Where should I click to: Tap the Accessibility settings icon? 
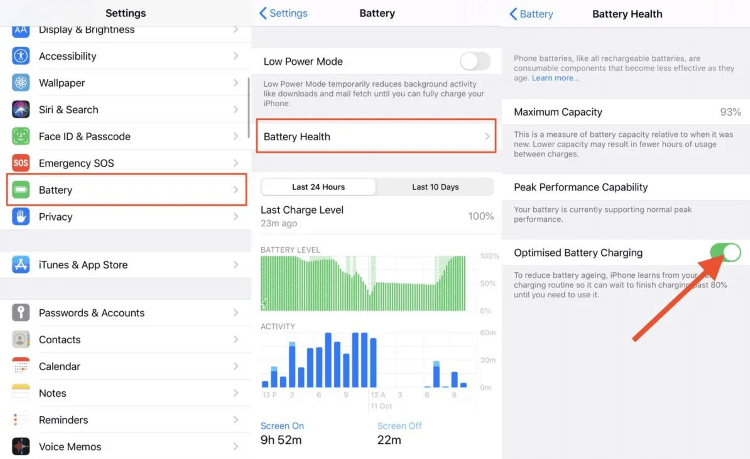pyautogui.click(x=20, y=56)
